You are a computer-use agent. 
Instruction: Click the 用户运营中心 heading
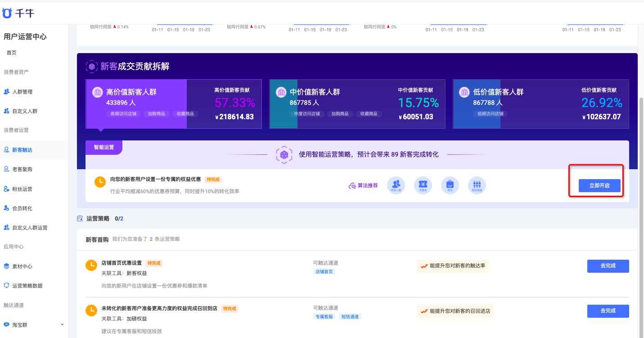tap(25, 36)
